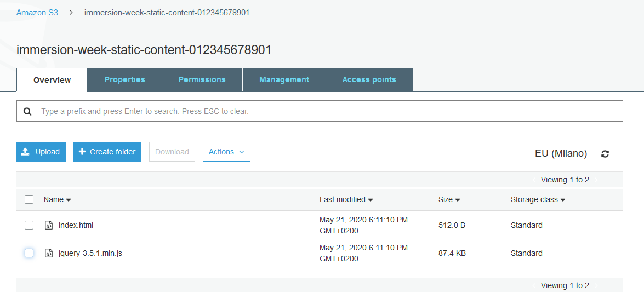Go to previous page in top pager
Screen dimensions: 644x304
(533, 180)
